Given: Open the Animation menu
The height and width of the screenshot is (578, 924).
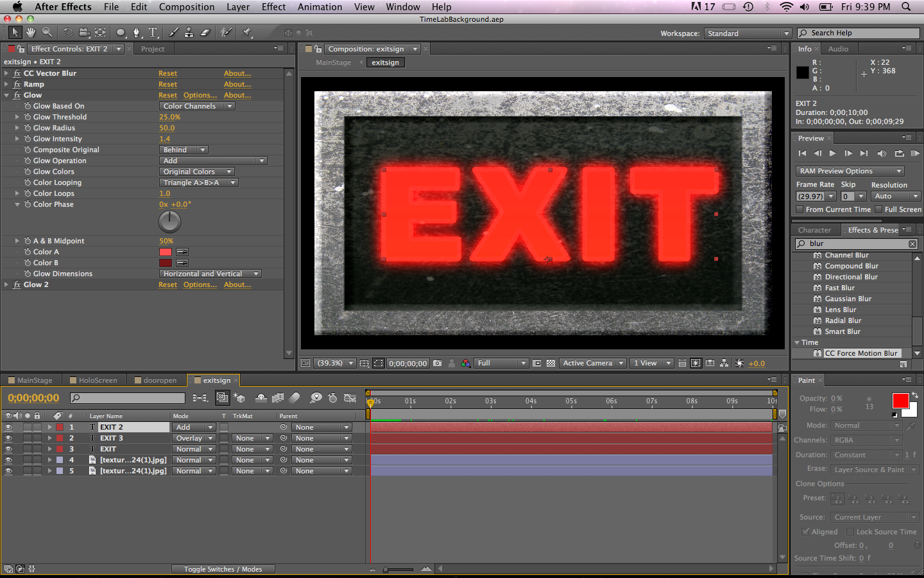Looking at the screenshot, I should coord(320,7).
